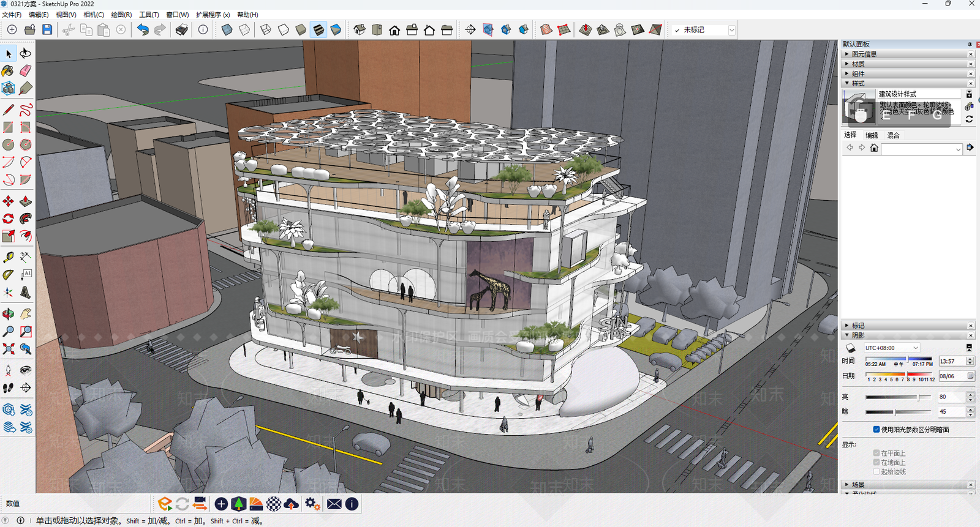Open the UTC+08:00 time zone dropdown
This screenshot has width=980, height=527.
coord(892,348)
